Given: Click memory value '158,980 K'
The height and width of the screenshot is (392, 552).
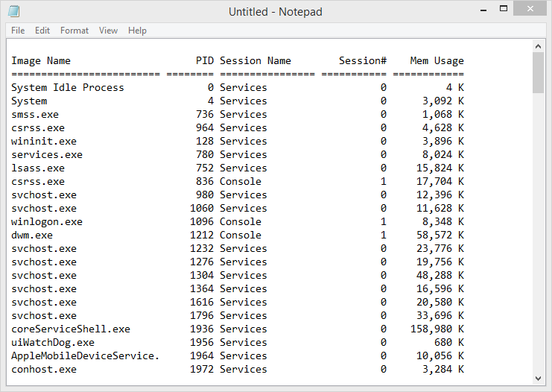Looking at the screenshot, I should 437,329.
